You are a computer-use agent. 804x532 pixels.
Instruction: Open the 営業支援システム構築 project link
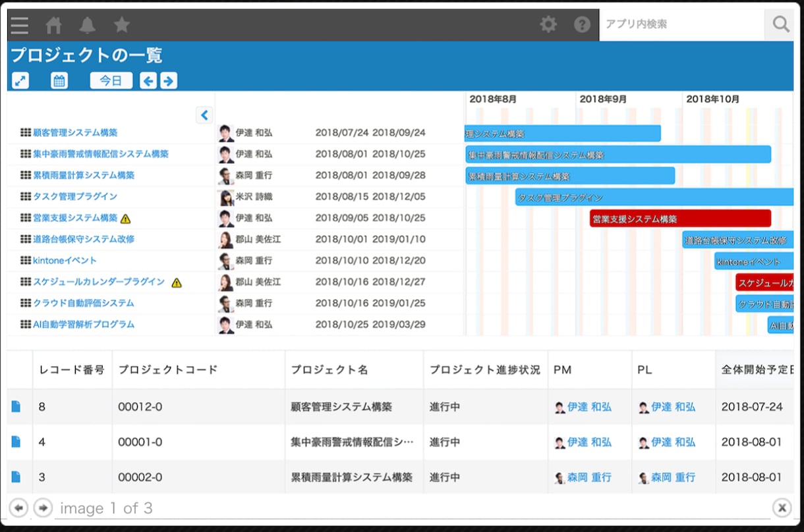click(x=75, y=218)
